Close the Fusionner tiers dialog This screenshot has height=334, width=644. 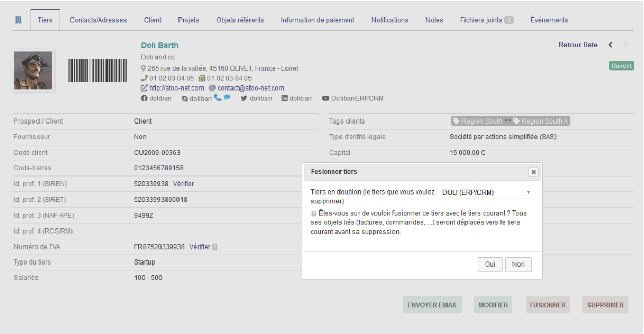tap(533, 172)
